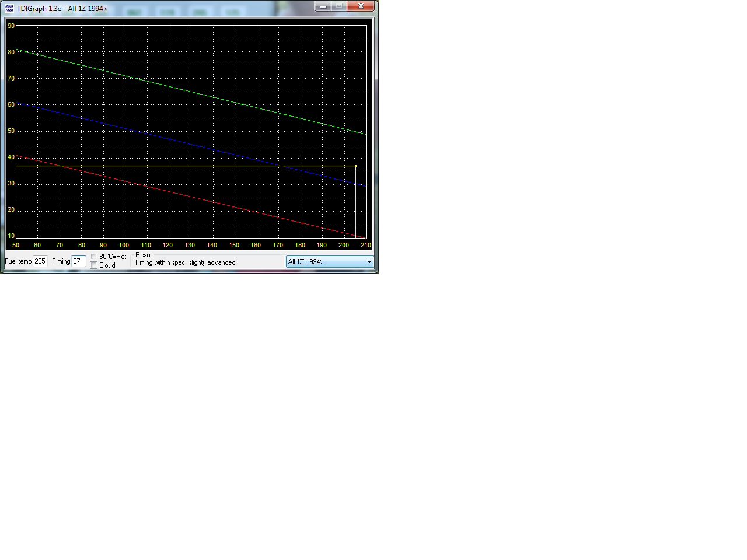Click the 'Fuel temp' label
The height and width of the screenshot is (560, 747).
pyautogui.click(x=18, y=261)
